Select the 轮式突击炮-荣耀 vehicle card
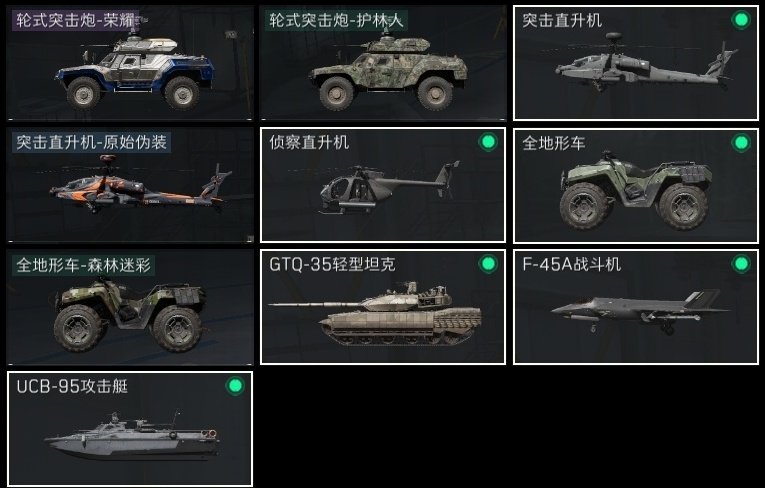The width and height of the screenshot is (765, 488). pos(130,63)
